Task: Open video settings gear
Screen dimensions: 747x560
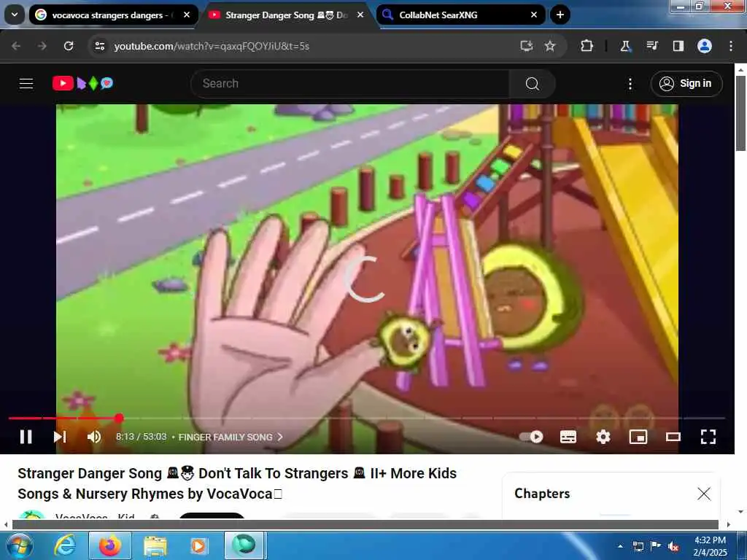Action: point(603,437)
